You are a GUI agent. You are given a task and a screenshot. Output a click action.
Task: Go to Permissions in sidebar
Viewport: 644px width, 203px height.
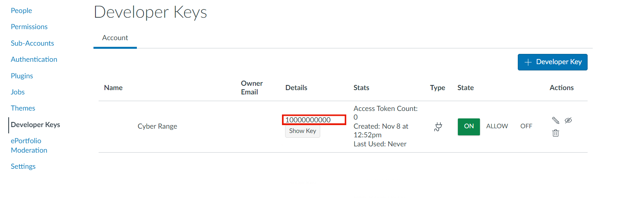[x=29, y=27]
